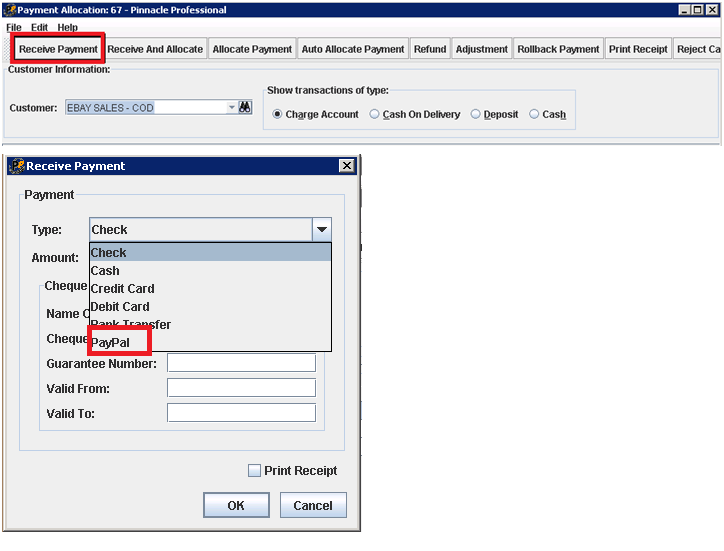Click OK in Receive Payment dialog
The height and width of the screenshot is (551, 724).
236,505
